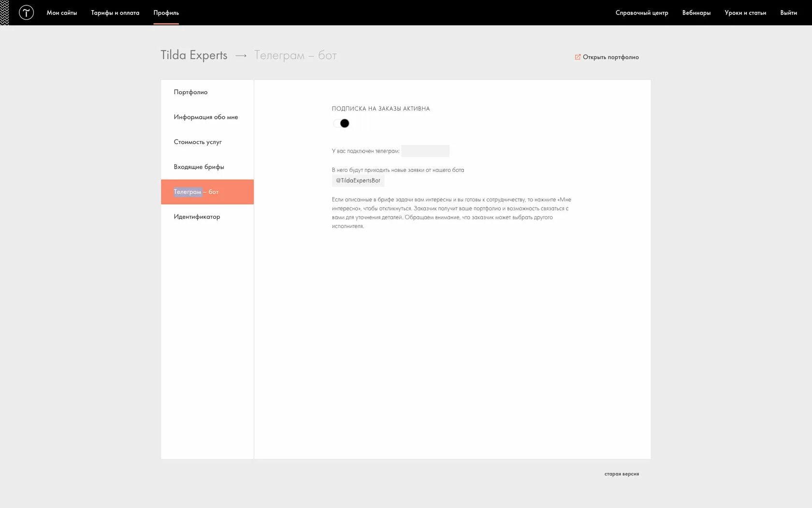Open the Портфолио sidebar section
Screen dimensions: 812x508
[207, 92]
